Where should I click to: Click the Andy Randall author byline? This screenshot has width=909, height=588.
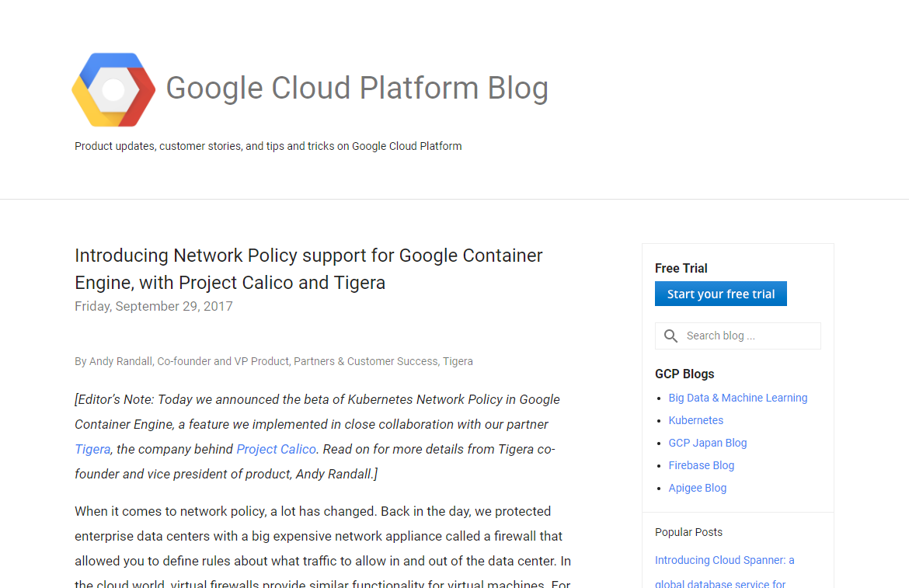(273, 361)
